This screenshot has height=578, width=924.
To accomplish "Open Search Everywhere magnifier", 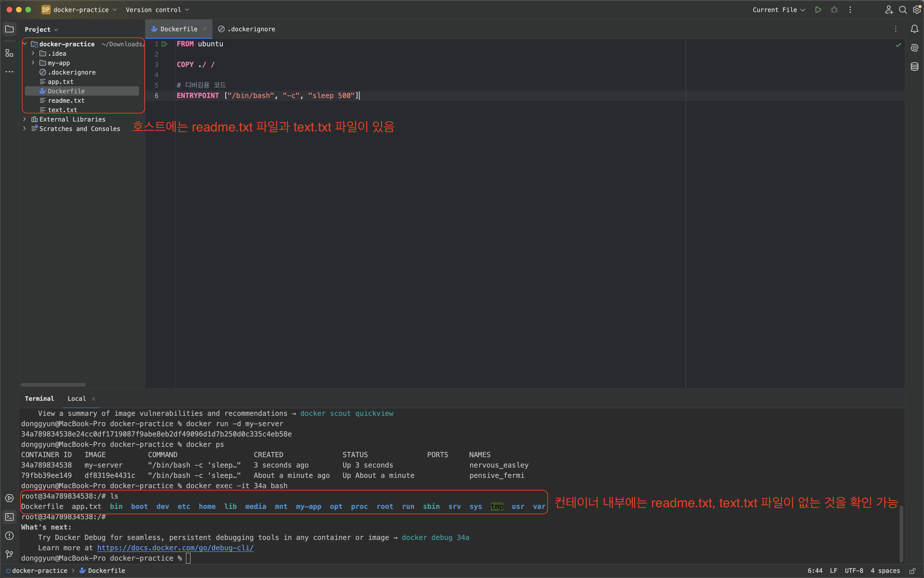I will [x=903, y=10].
